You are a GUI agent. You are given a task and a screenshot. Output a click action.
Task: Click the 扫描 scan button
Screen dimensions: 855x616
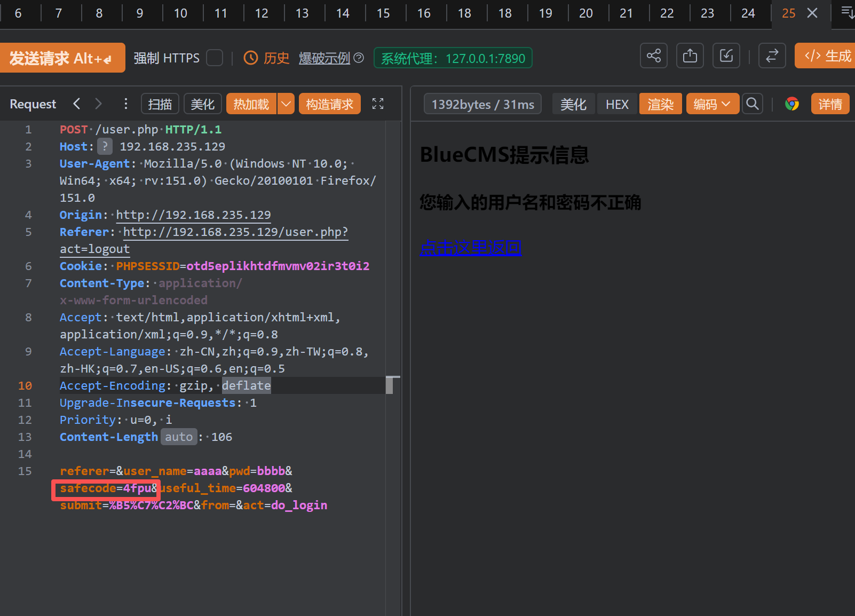click(x=160, y=104)
